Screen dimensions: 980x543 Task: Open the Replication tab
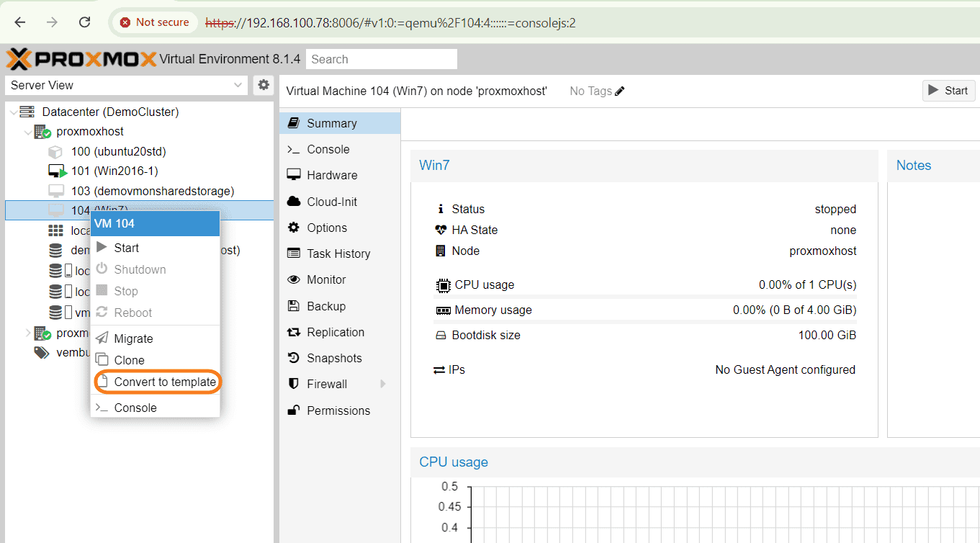(340, 332)
